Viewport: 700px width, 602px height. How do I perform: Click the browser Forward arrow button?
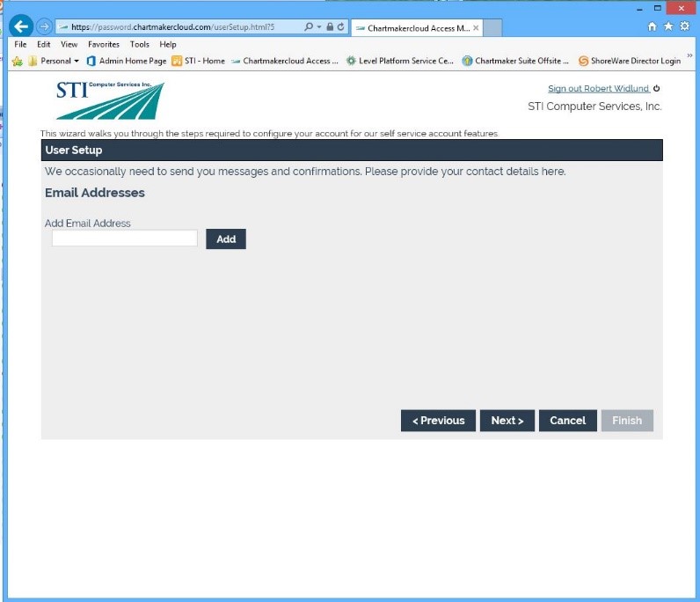tap(44, 26)
